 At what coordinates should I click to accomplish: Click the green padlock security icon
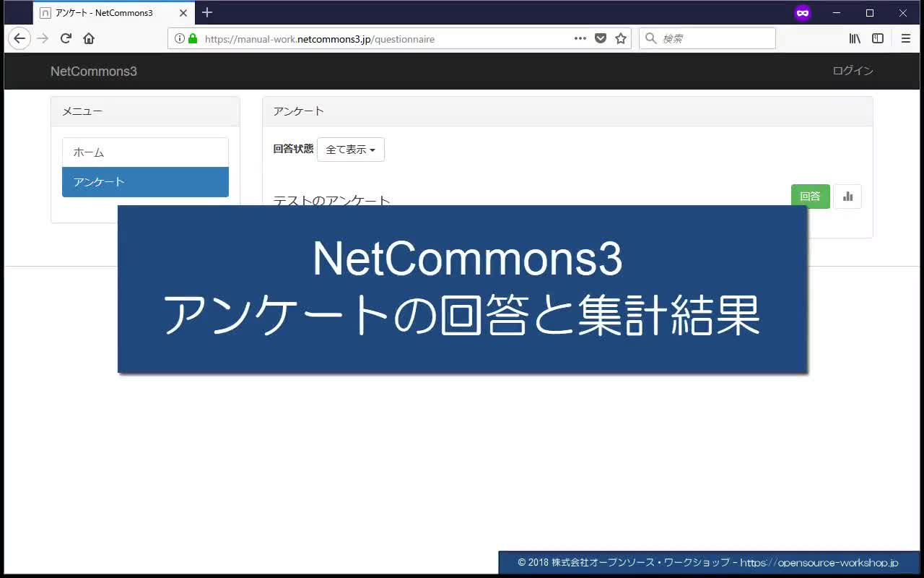pos(193,38)
